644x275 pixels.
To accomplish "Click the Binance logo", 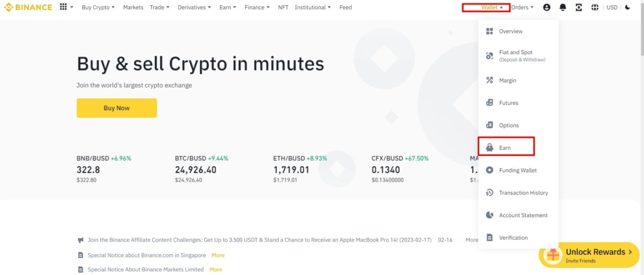I will point(29,8).
